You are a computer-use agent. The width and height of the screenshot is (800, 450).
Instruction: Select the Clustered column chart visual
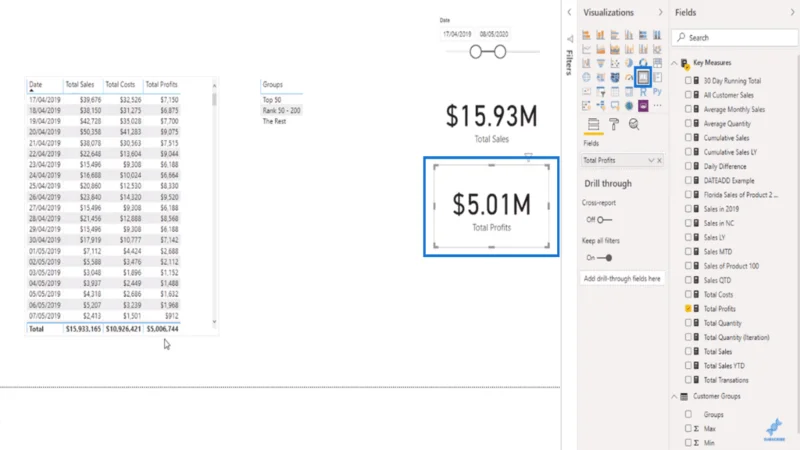pos(629,35)
